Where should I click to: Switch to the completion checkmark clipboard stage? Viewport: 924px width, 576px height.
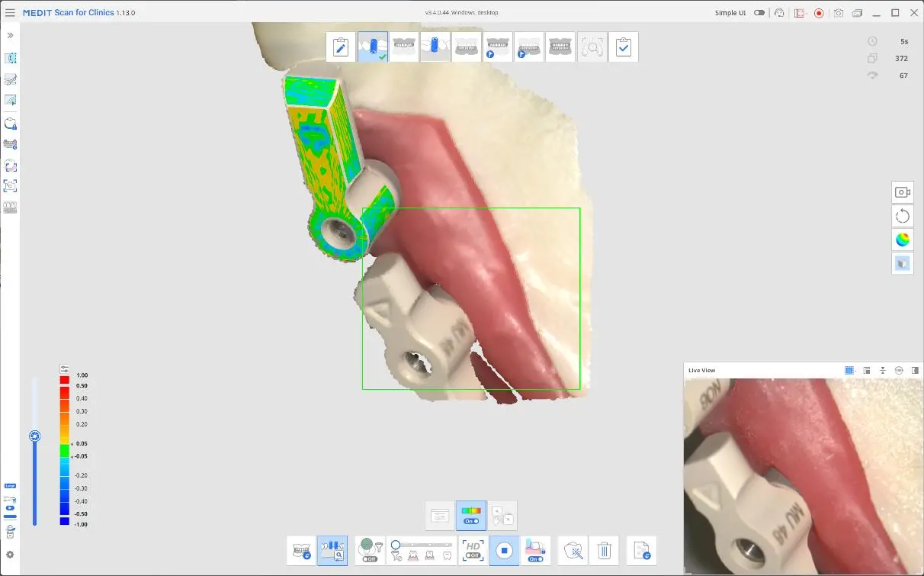(623, 47)
